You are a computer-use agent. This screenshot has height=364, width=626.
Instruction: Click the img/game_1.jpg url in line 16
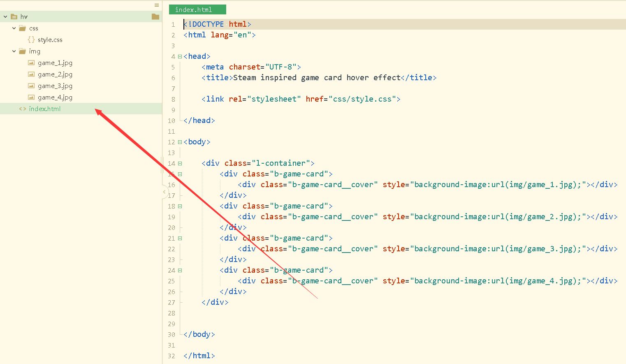tap(541, 185)
